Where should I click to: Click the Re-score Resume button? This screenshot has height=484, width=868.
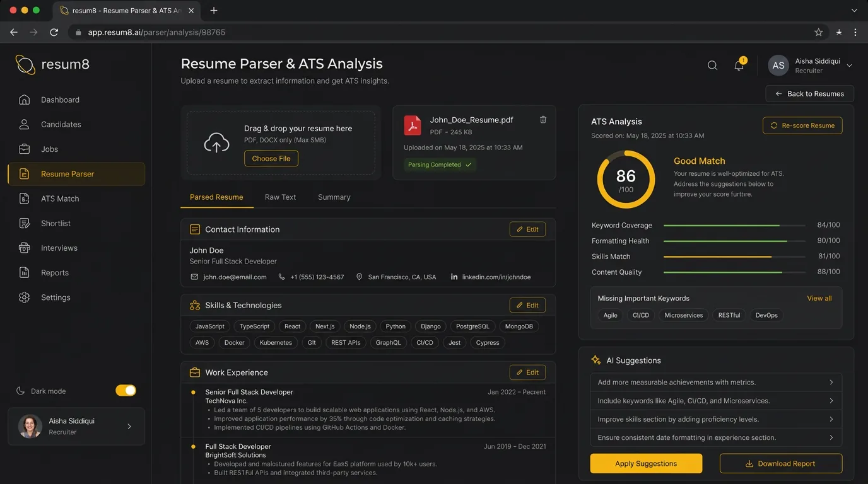802,125
